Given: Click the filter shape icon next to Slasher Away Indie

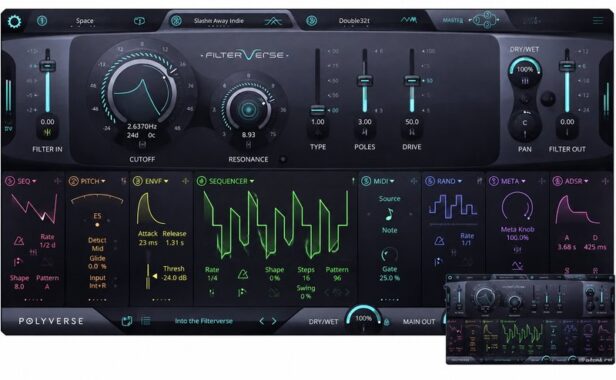Looking at the screenshot, I should coord(273,21).
